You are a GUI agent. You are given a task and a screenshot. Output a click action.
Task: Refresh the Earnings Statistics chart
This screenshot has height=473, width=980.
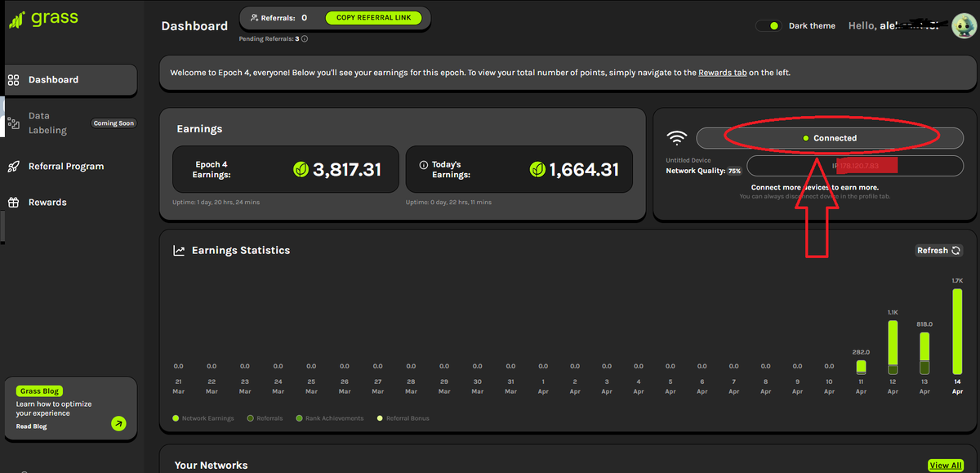pos(939,251)
